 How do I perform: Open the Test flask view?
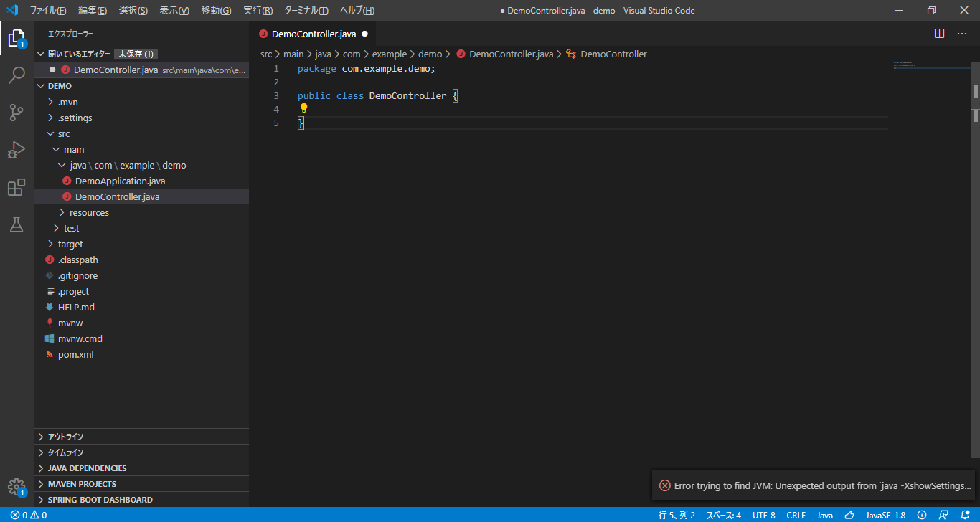(17, 224)
